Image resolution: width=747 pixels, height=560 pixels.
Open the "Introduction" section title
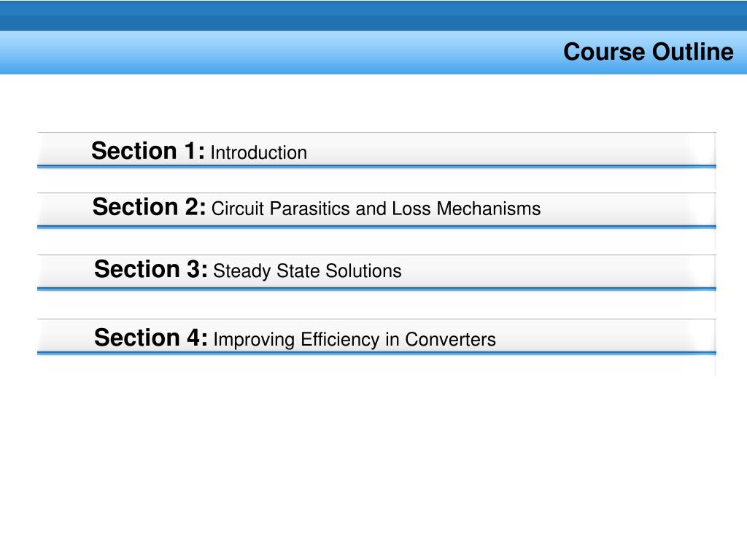259,153
